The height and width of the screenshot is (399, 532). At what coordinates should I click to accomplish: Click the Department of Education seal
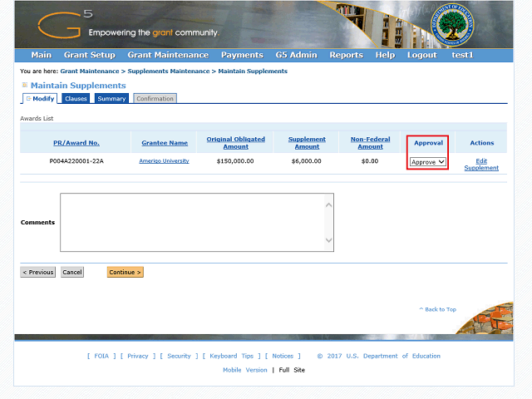click(452, 25)
